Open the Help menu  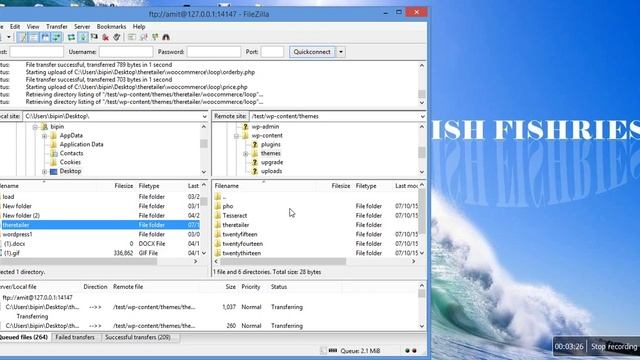pyautogui.click(x=139, y=27)
